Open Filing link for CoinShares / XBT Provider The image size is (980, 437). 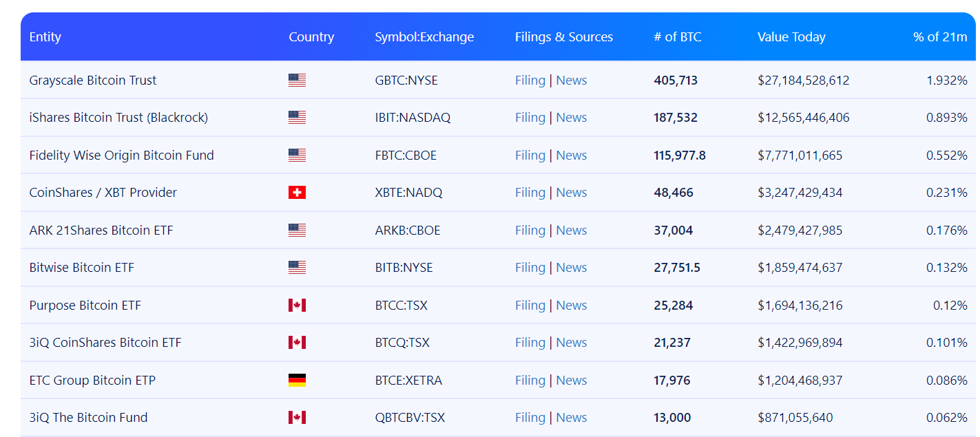point(530,193)
